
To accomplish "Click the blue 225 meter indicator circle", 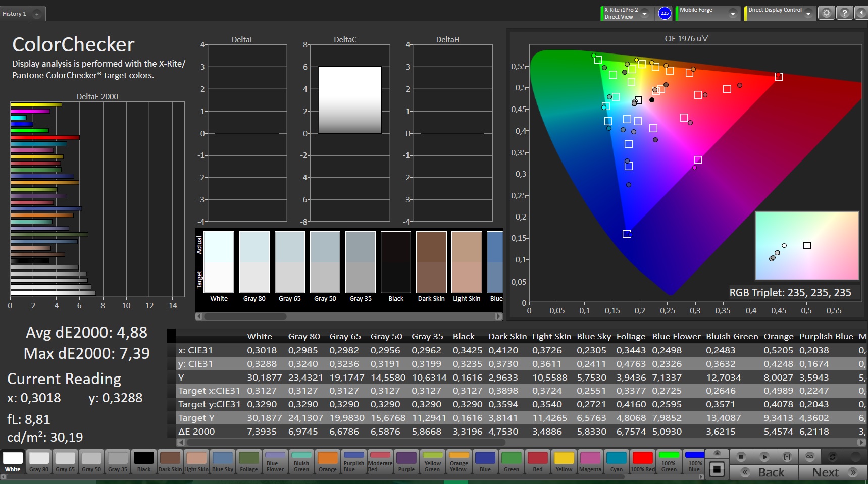I will click(665, 13).
